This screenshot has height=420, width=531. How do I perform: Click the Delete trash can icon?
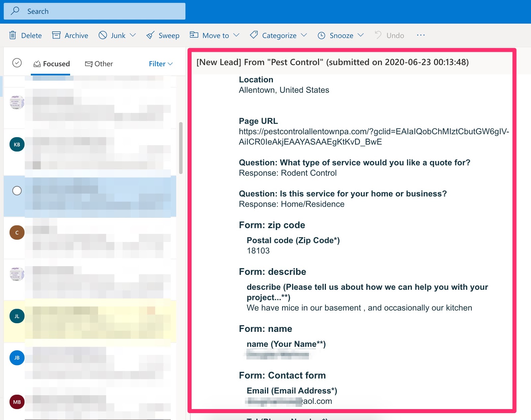click(x=13, y=35)
